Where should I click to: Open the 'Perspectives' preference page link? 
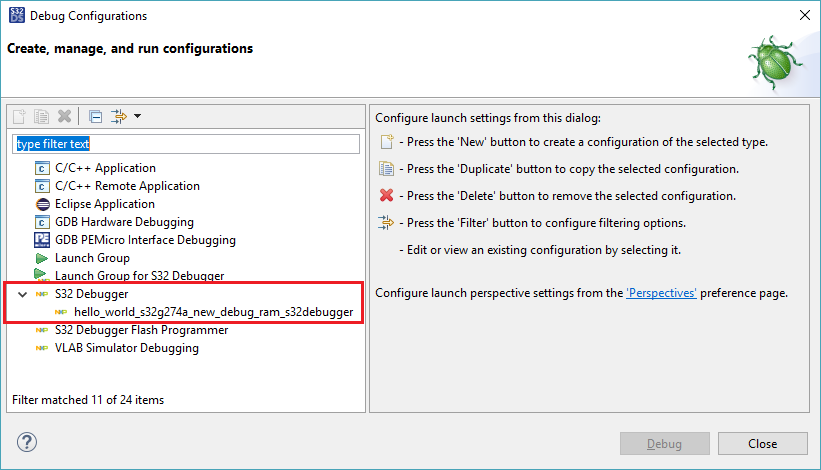coord(661,293)
